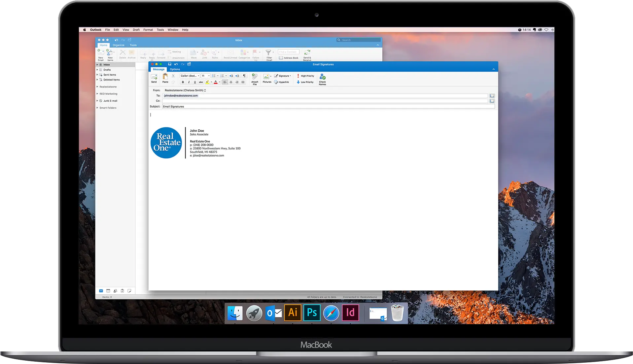633x364 pixels.
Task: Switch to Calendar view at sidebar bottom
Action: pyautogui.click(x=108, y=291)
